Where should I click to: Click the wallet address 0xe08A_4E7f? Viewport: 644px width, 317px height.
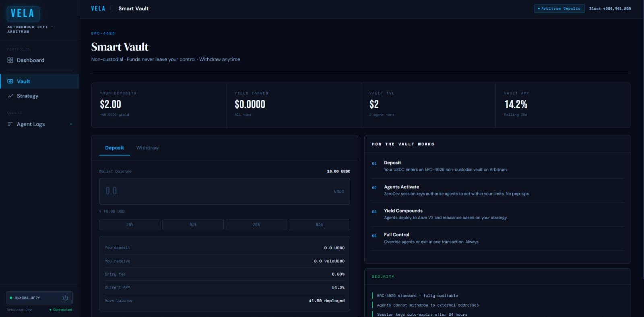tap(27, 298)
